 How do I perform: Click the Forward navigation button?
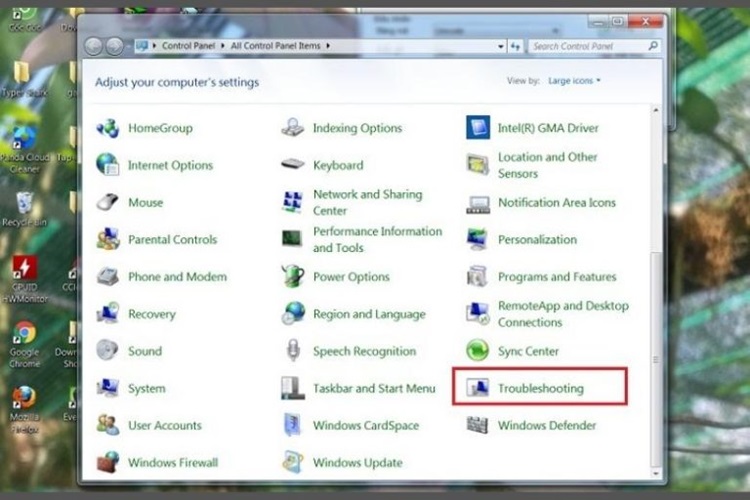click(x=114, y=46)
